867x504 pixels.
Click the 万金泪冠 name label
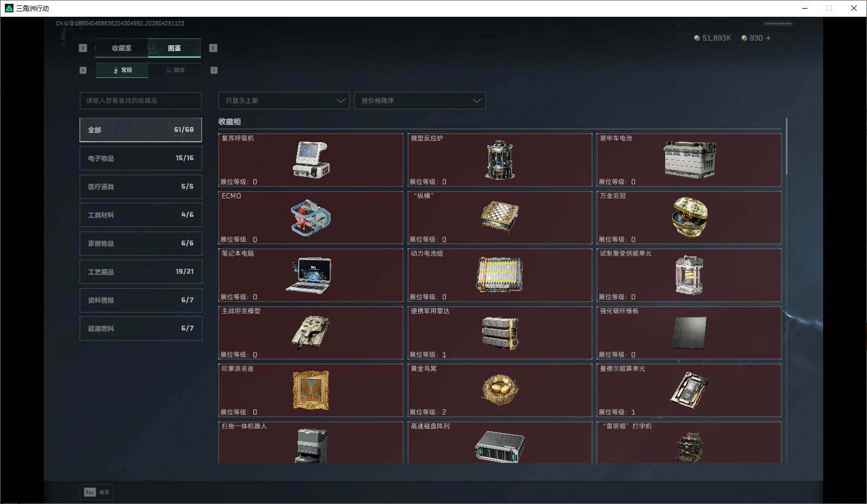(613, 196)
